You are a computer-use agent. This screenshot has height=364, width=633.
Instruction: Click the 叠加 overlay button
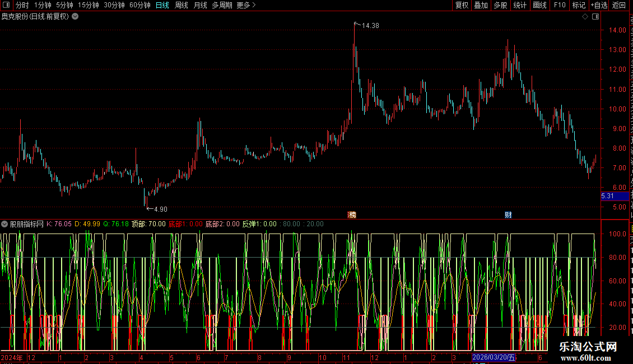point(481,5)
